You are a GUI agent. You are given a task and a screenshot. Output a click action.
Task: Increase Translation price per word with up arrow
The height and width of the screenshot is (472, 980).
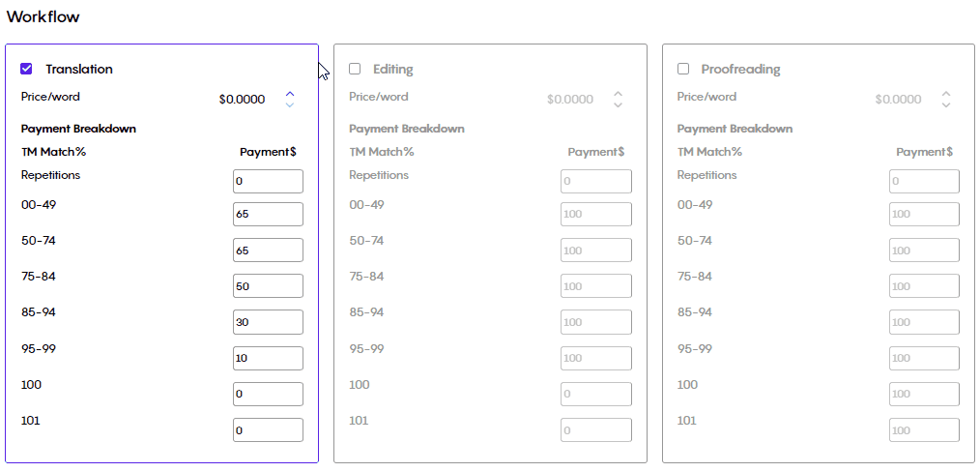click(289, 94)
